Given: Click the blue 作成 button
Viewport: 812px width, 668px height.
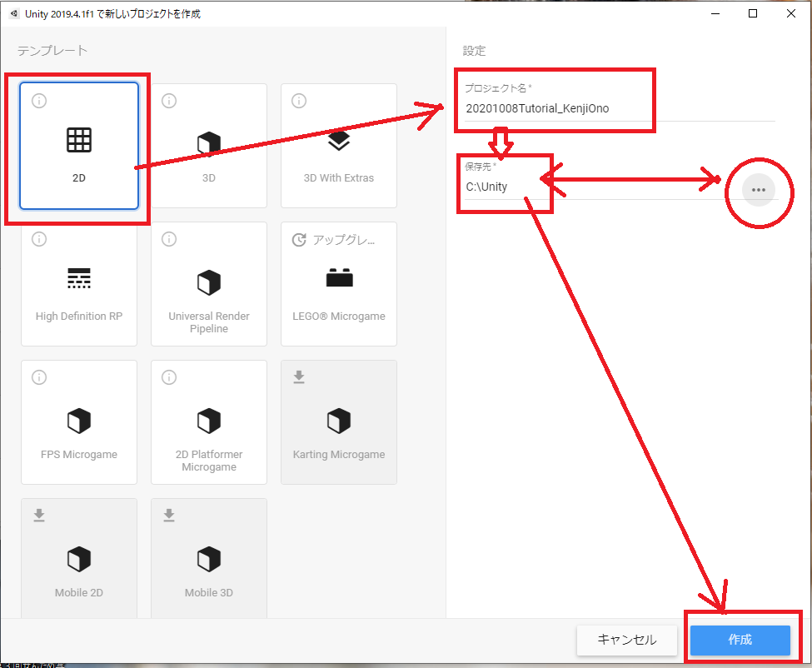Looking at the screenshot, I should pyautogui.click(x=740, y=640).
